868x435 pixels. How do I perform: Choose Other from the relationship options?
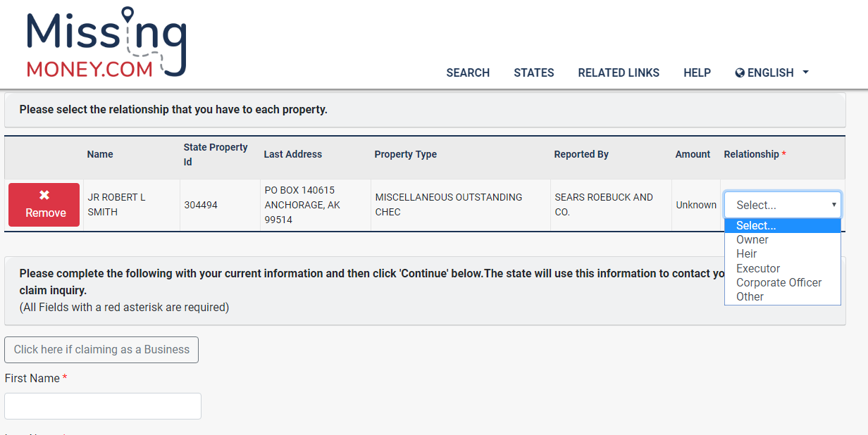749,296
